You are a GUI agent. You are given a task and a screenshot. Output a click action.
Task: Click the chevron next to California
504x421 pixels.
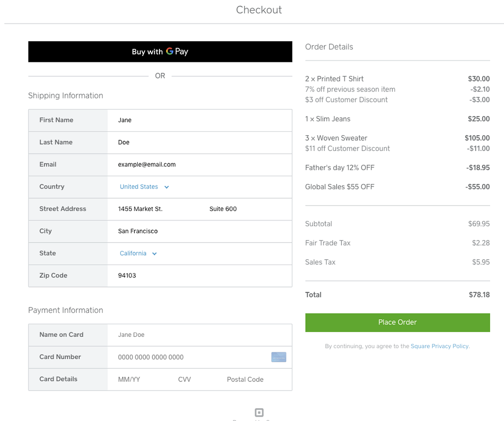154,253
